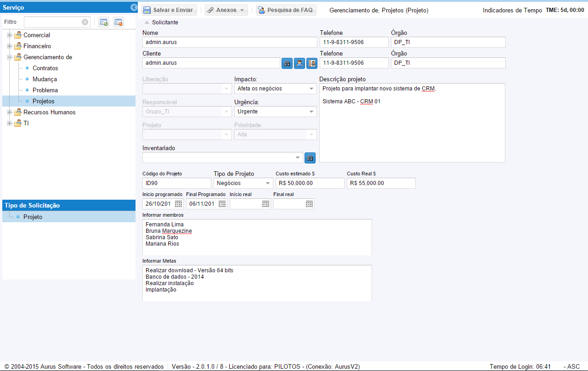
Task: Open the Prioridade dropdown showing Alta
Action: point(312,135)
